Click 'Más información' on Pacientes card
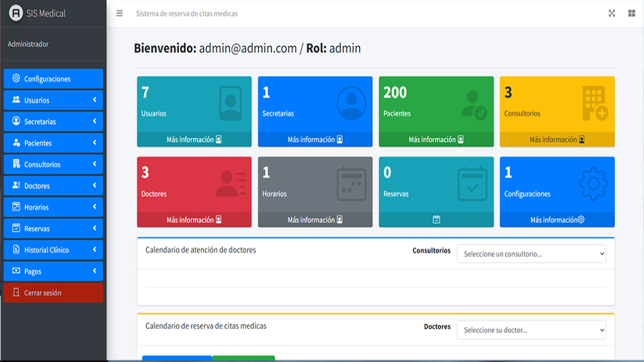This screenshot has height=362, width=644. coord(436,139)
